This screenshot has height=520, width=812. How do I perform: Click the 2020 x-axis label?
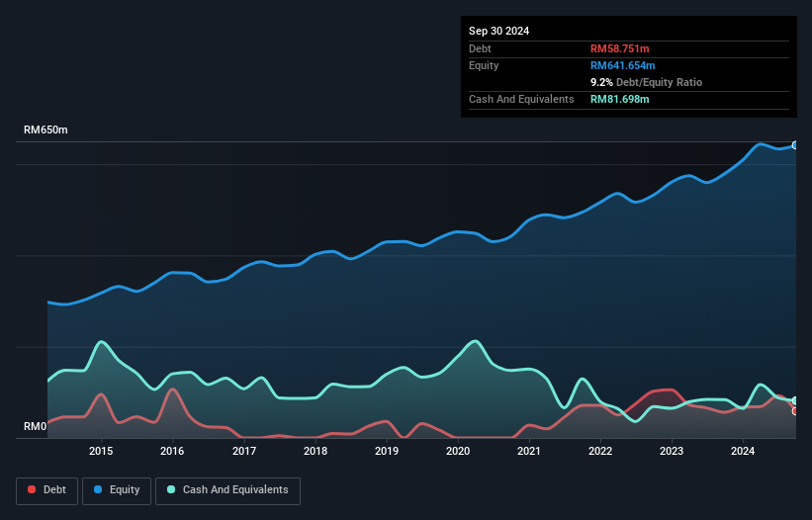tap(458, 451)
